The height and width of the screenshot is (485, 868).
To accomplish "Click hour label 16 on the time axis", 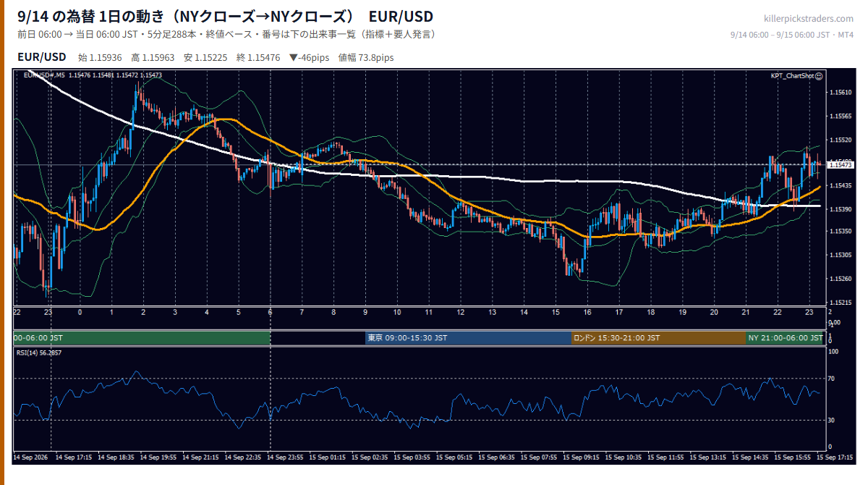I will tap(587, 312).
